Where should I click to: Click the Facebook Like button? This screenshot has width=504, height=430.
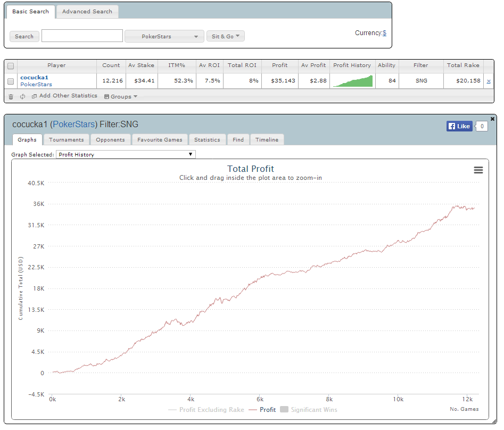[459, 126]
